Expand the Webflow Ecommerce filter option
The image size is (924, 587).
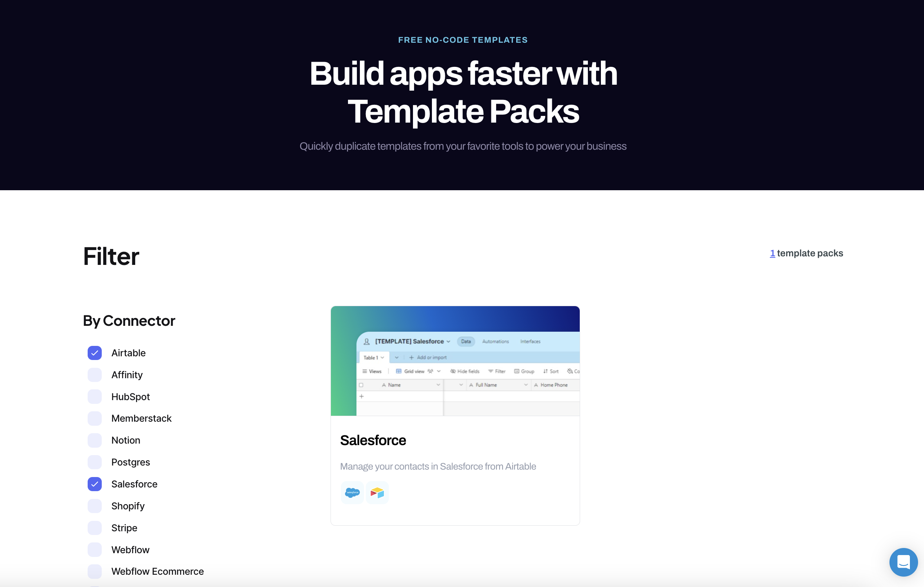click(x=95, y=571)
